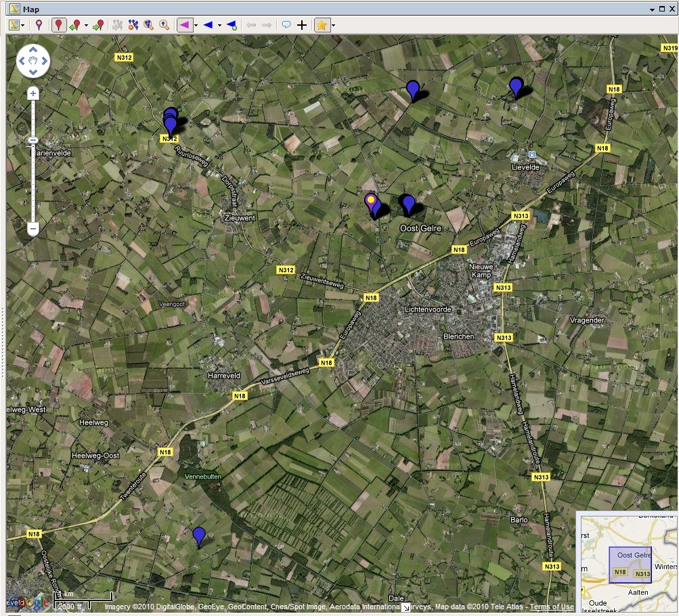Click the blue triangle with green plus icon
This screenshot has height=616, width=679.
[x=232, y=25]
